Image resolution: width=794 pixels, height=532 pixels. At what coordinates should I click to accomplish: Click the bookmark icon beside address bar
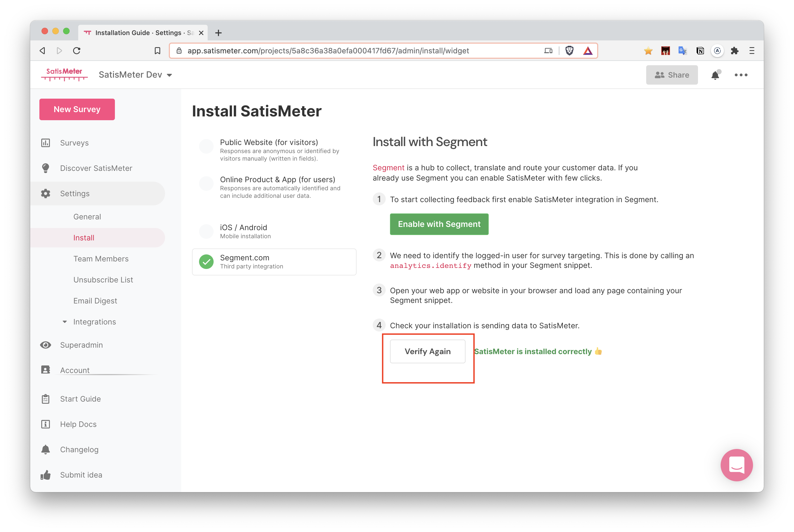tap(157, 51)
